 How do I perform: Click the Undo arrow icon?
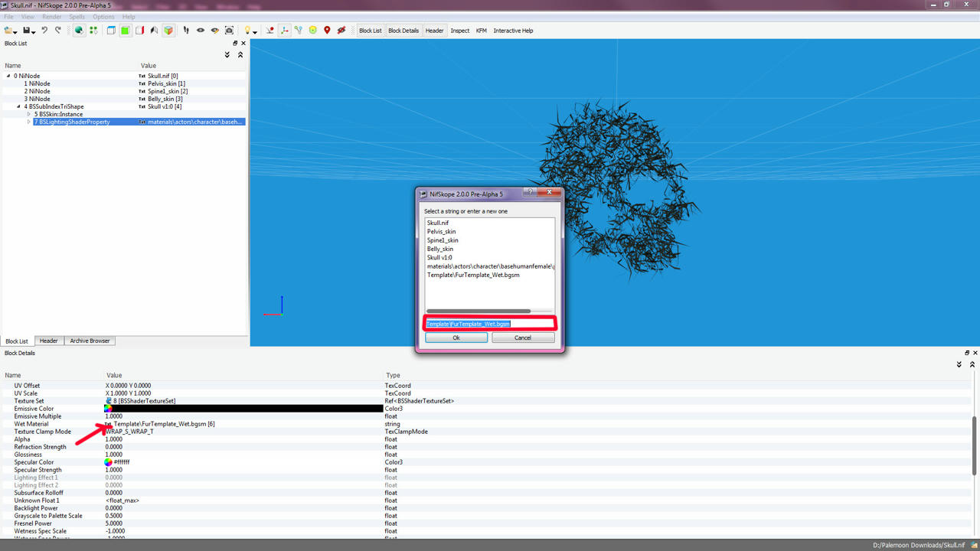coord(44,31)
